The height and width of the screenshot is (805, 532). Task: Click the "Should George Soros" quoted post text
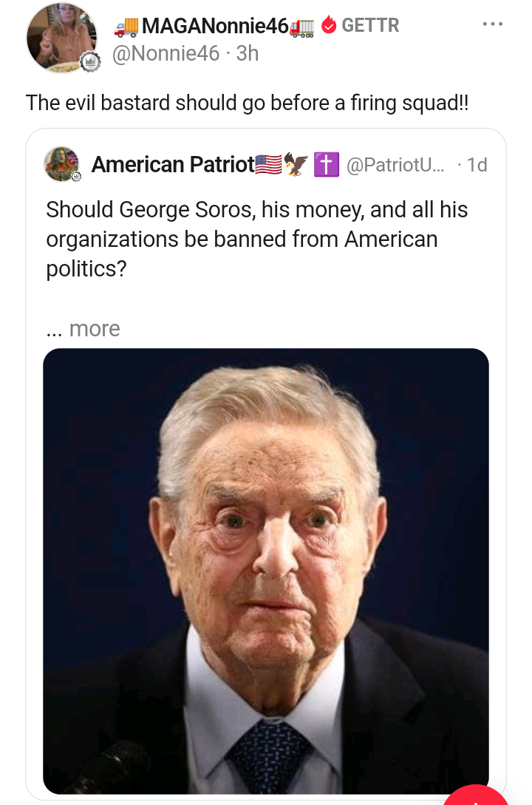256,239
